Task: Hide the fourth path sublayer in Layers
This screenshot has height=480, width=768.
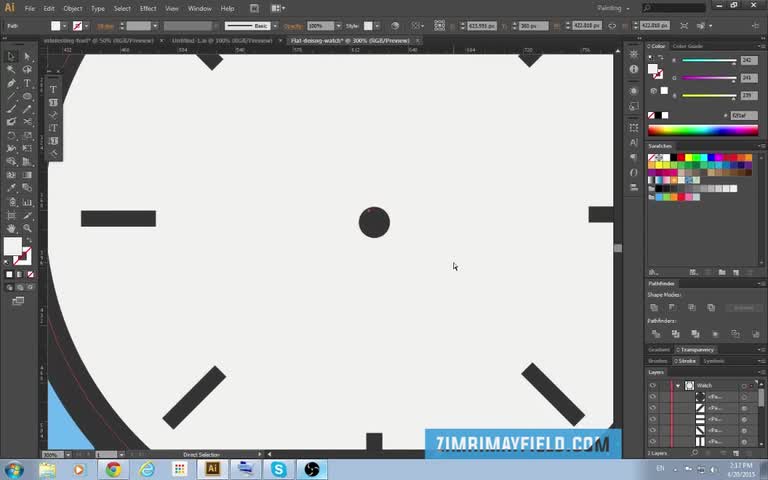Action: coord(652,431)
